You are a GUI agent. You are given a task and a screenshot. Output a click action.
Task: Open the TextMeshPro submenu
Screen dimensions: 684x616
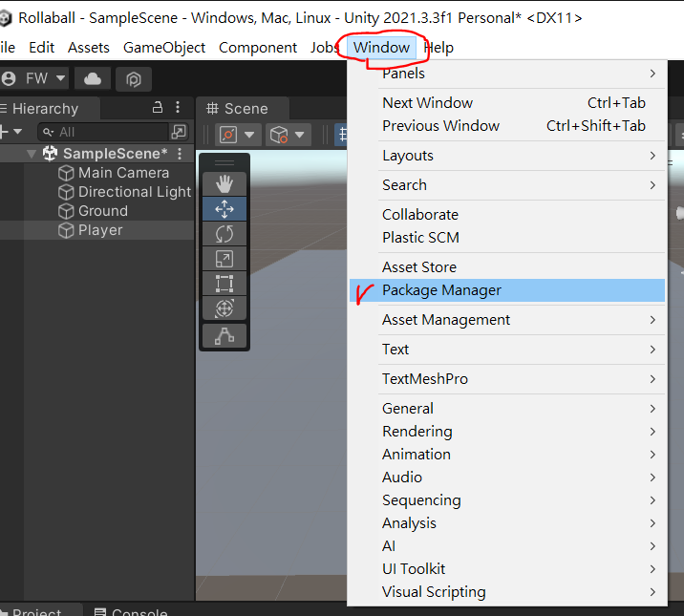pyautogui.click(x=507, y=379)
